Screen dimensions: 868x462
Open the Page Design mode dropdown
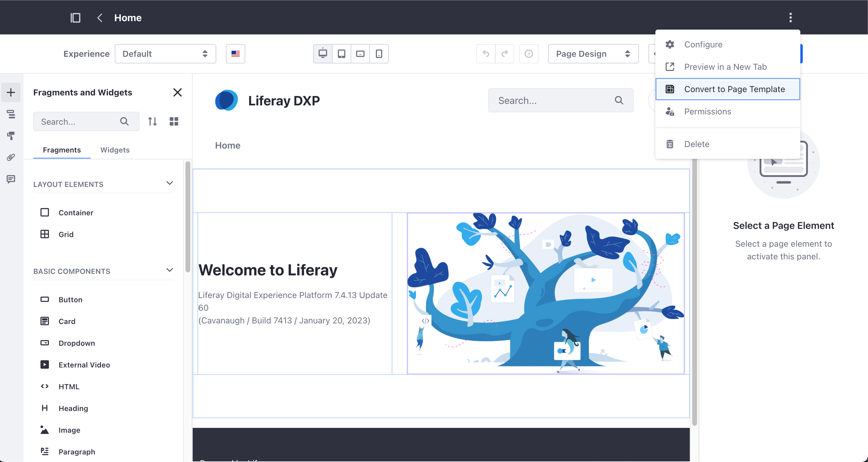click(x=593, y=53)
